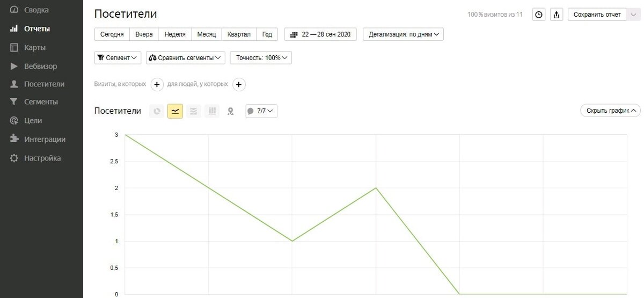Click the Визиты, в которых label
Image resolution: width=644 pixels, height=298 pixels.
click(120, 84)
